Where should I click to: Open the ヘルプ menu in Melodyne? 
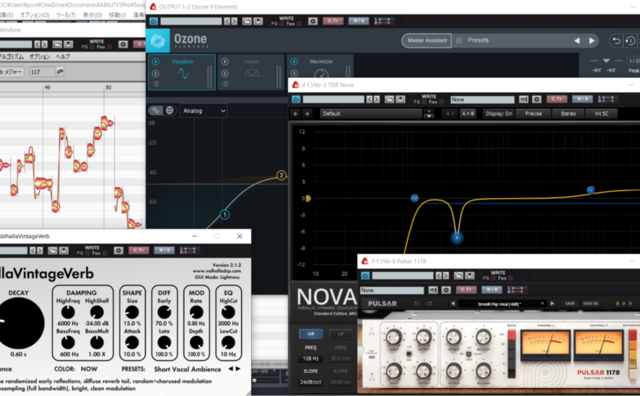63,56
